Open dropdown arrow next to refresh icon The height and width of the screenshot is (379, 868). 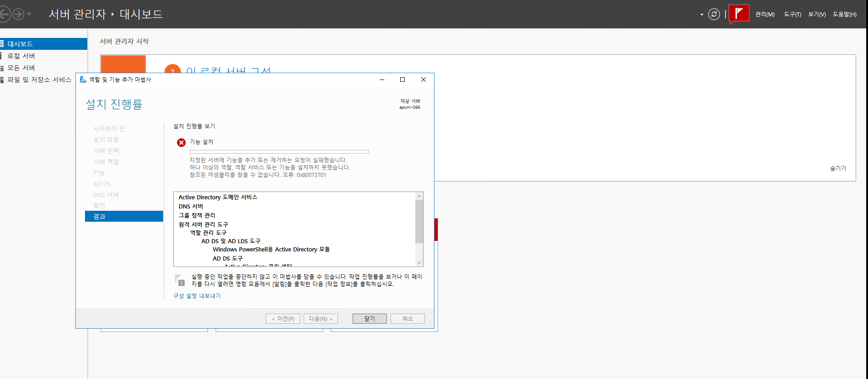tap(702, 15)
